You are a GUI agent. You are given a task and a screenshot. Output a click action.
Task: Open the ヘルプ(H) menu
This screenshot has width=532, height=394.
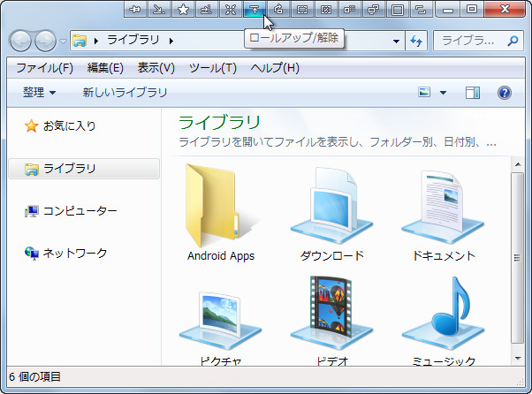coord(275,68)
